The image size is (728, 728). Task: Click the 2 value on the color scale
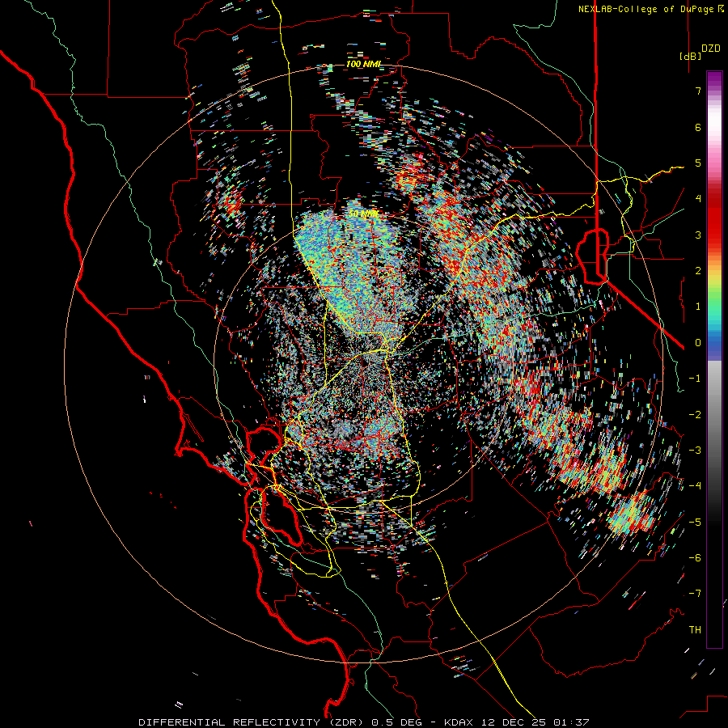pyautogui.click(x=698, y=271)
